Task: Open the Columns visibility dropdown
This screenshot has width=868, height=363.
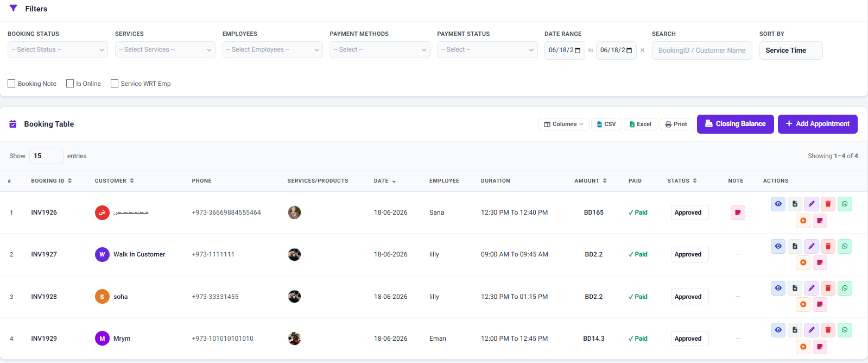Action: [x=563, y=124]
